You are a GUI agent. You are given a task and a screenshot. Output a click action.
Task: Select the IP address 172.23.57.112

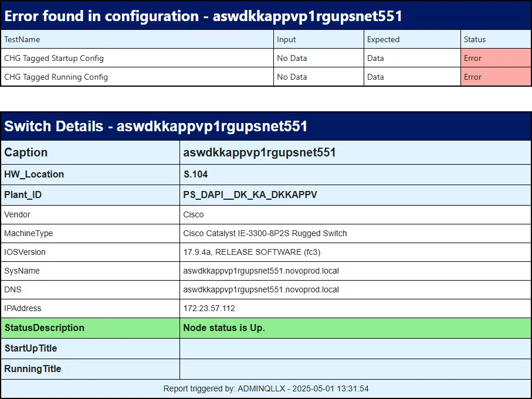click(209, 308)
